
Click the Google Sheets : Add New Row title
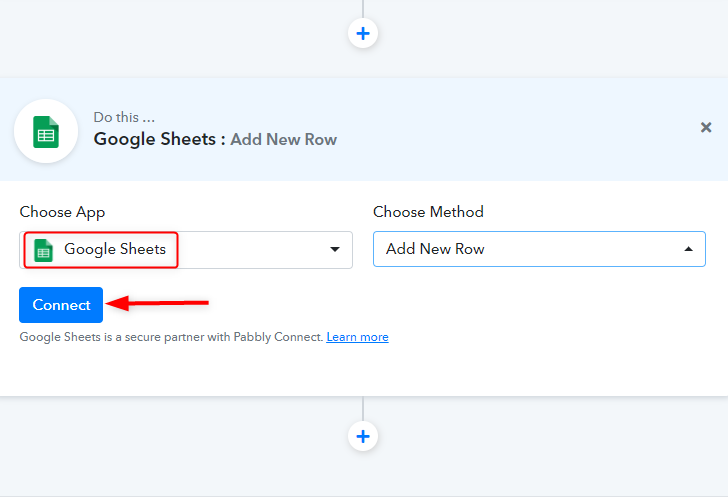point(215,139)
